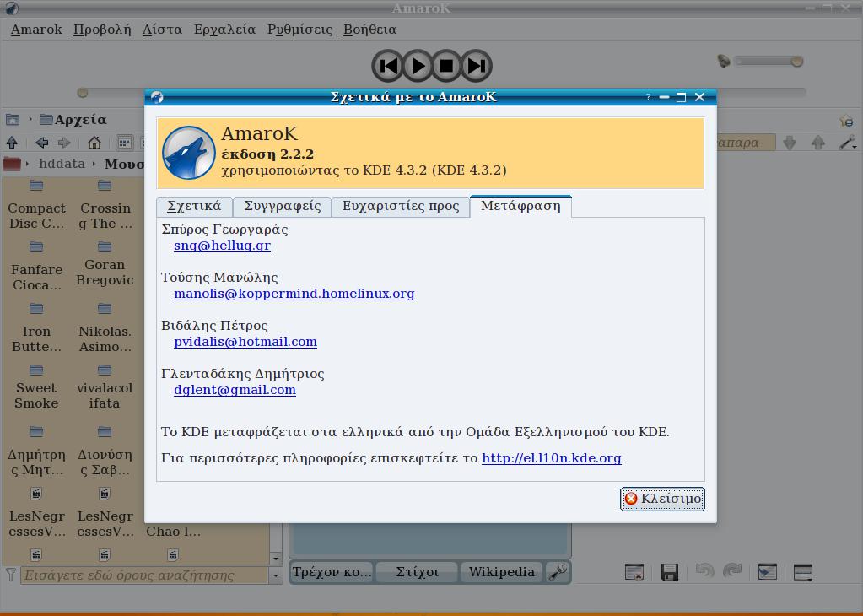The image size is (863, 616).
Task: Open the Sweet Smoke folder
Action: (x=36, y=386)
